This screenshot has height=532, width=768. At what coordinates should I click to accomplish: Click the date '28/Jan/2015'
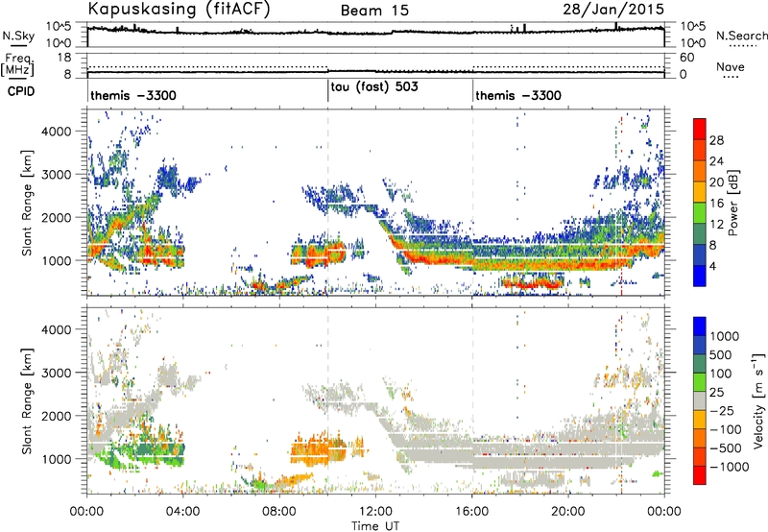click(613, 9)
